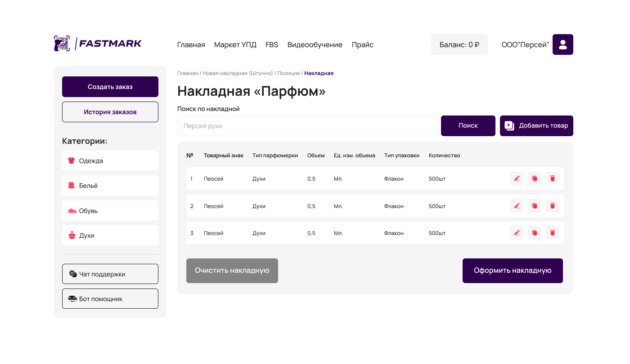Focus the Поиск по накладной input field
The image size is (630, 364).
click(307, 126)
